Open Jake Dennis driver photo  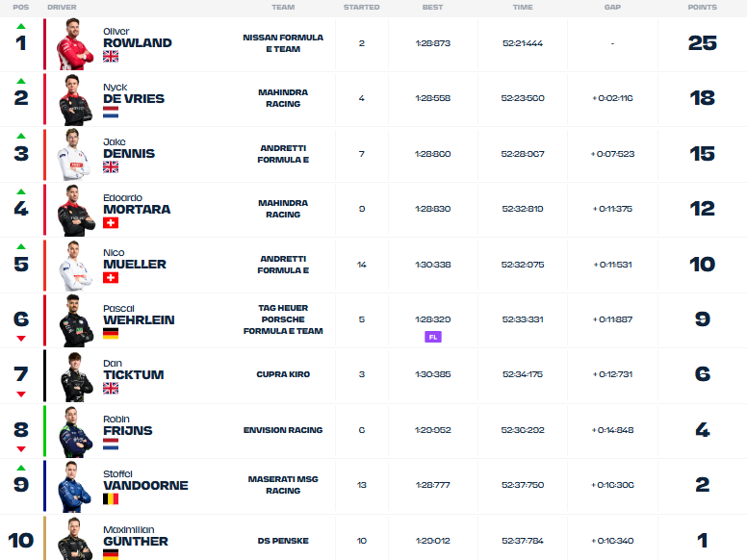click(74, 154)
